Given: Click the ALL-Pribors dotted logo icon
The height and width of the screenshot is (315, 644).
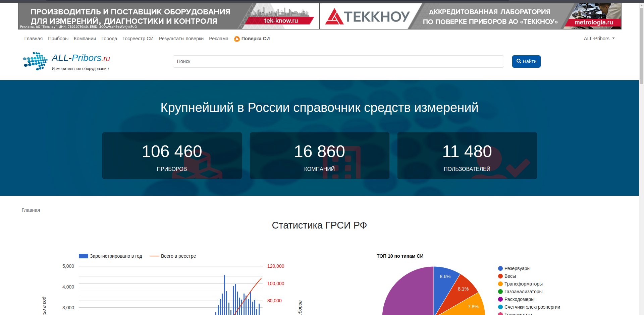Looking at the screenshot, I should coord(35,61).
